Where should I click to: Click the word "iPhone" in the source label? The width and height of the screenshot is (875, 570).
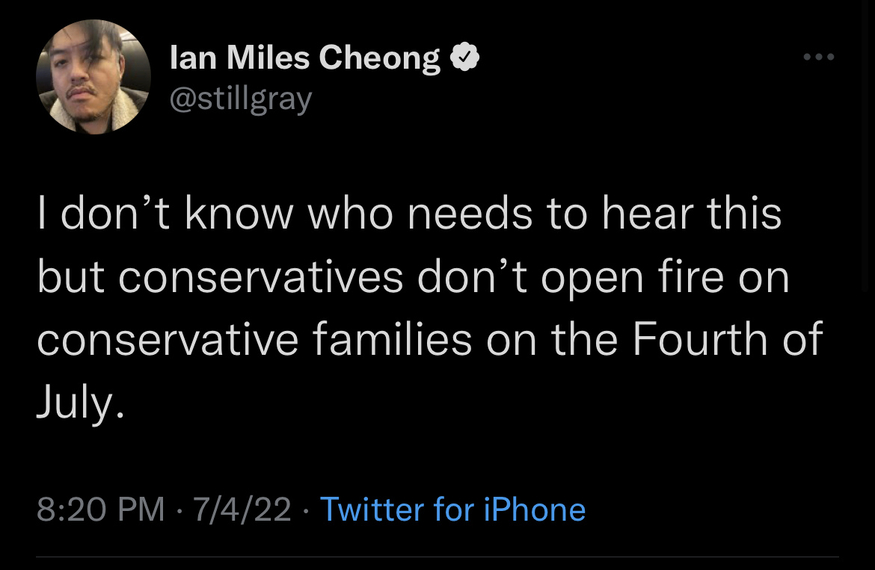tap(534, 510)
